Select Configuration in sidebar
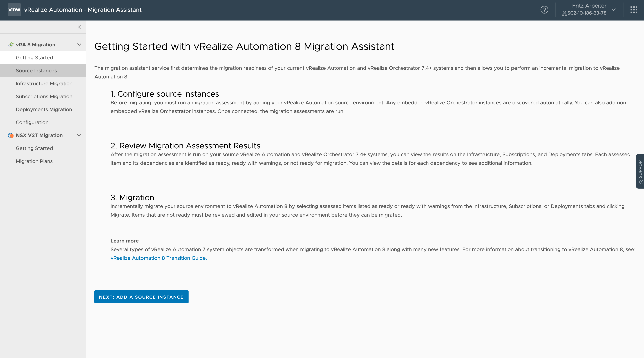Screen dimensions: 644x358 pos(32,122)
